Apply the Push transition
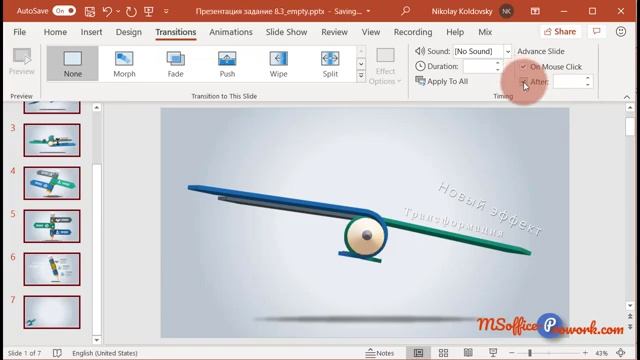 tap(227, 63)
